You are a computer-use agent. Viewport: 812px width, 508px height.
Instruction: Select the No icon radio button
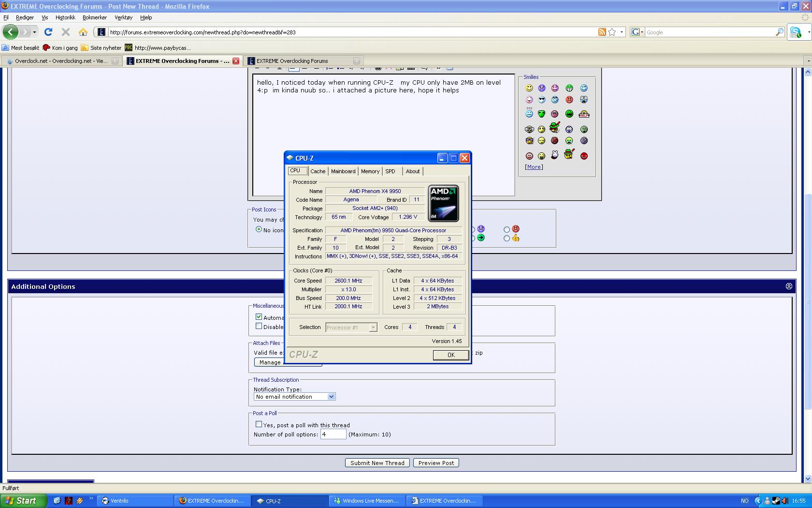pyautogui.click(x=259, y=229)
